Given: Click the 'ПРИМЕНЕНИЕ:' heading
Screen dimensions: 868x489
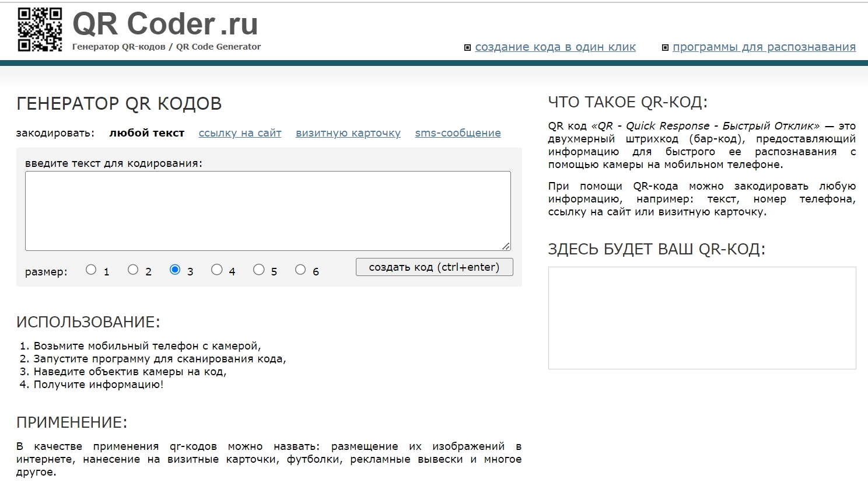Looking at the screenshot, I should tap(72, 422).
